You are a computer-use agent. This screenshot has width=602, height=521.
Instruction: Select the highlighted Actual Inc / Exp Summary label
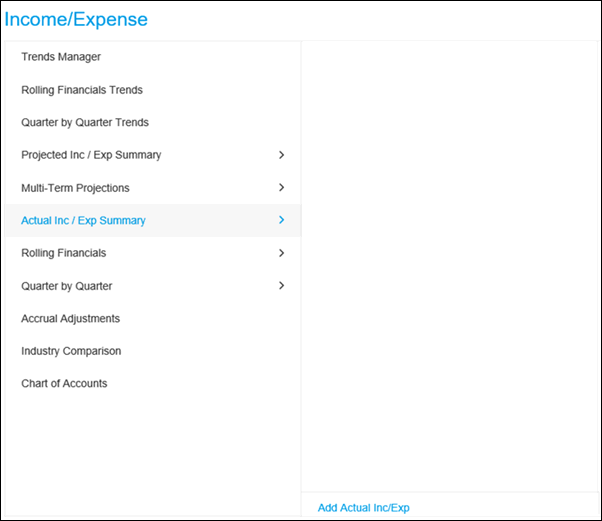[x=83, y=220]
